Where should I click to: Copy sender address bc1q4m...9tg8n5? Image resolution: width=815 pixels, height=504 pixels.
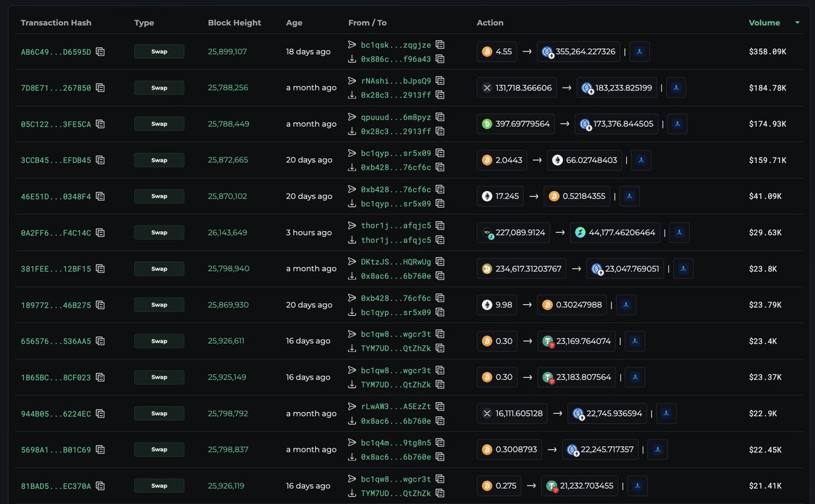(440, 442)
